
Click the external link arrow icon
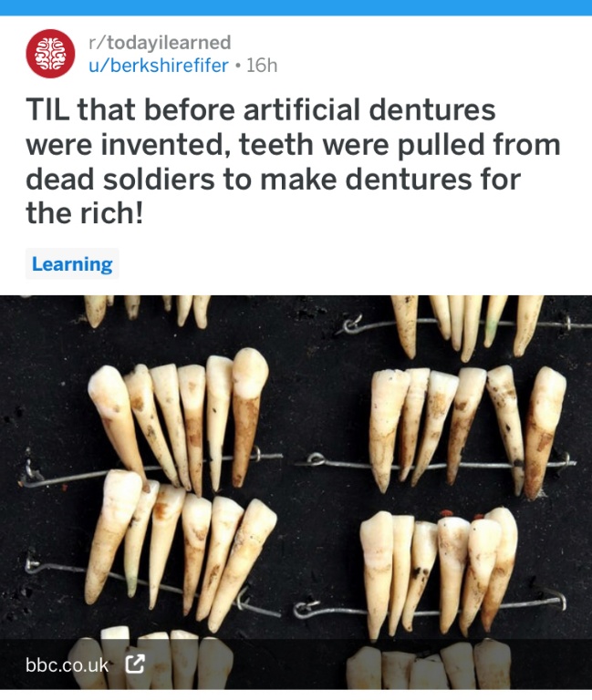(135, 664)
